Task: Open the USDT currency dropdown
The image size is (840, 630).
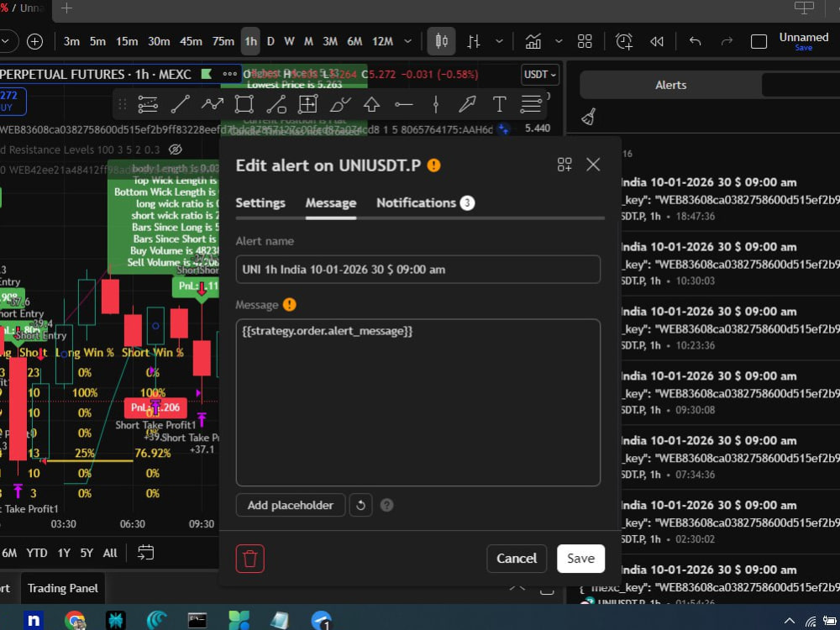Action: coord(540,75)
